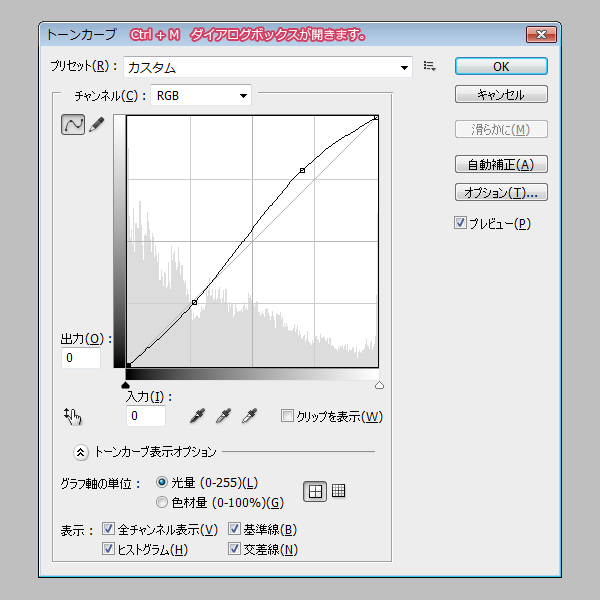Toggle 基準線 checkbox
Screen dimensions: 600x600
point(234,529)
